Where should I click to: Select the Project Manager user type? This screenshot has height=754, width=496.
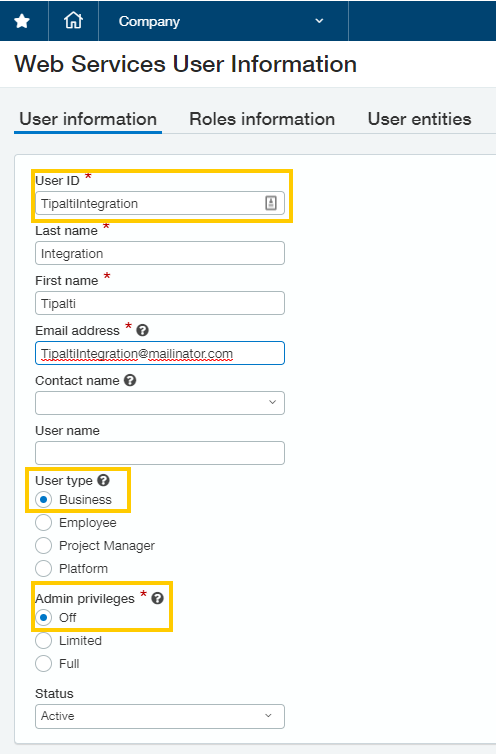point(43,546)
